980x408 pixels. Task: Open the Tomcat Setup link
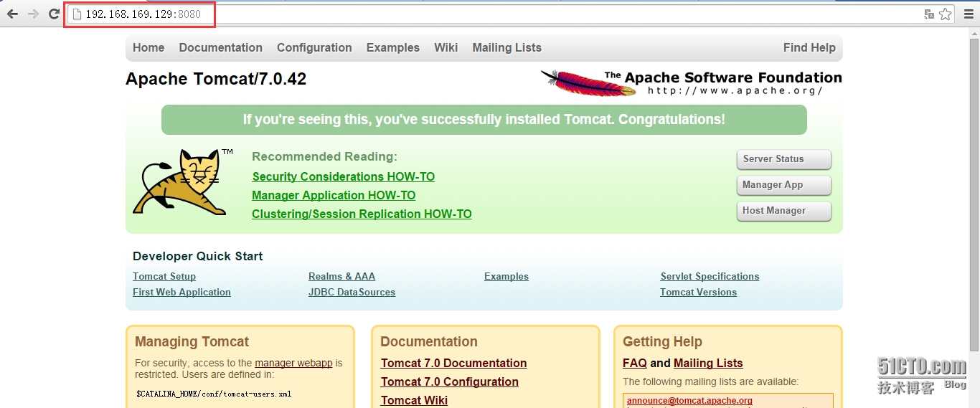pos(164,276)
